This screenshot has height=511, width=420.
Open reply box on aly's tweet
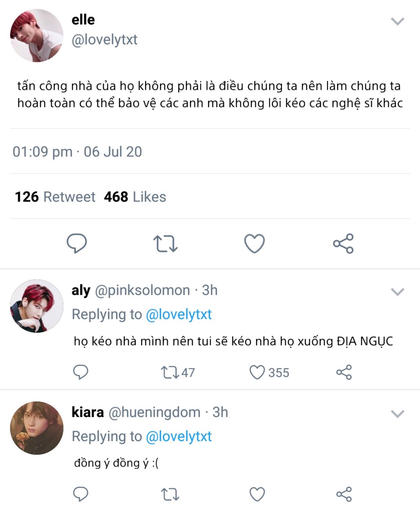click(80, 372)
